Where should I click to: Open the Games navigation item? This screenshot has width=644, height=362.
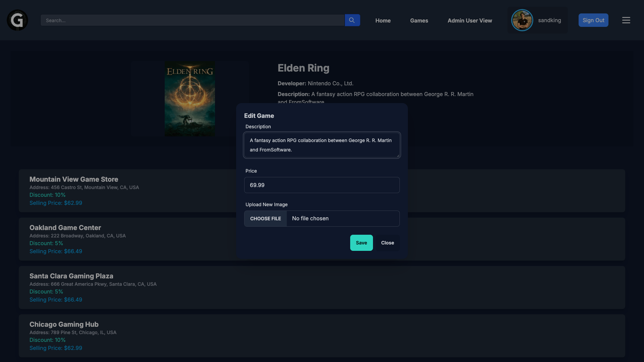(x=419, y=20)
